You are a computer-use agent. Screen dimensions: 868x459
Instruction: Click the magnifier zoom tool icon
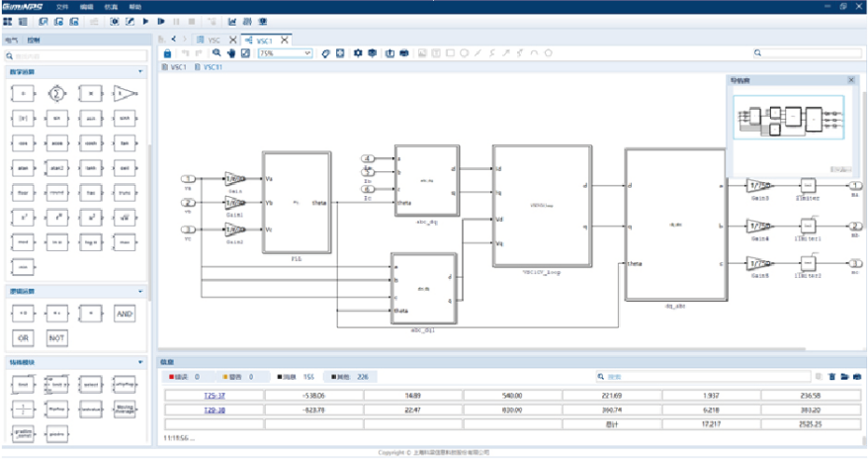[217, 53]
